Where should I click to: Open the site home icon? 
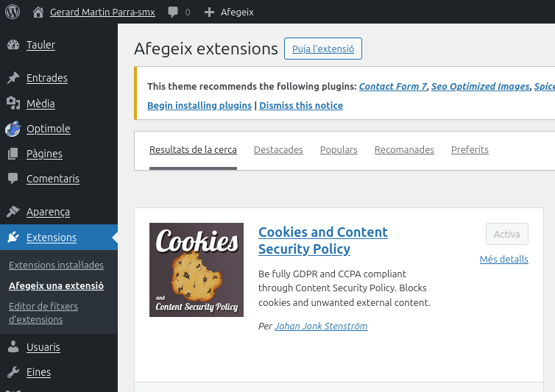[x=38, y=12]
